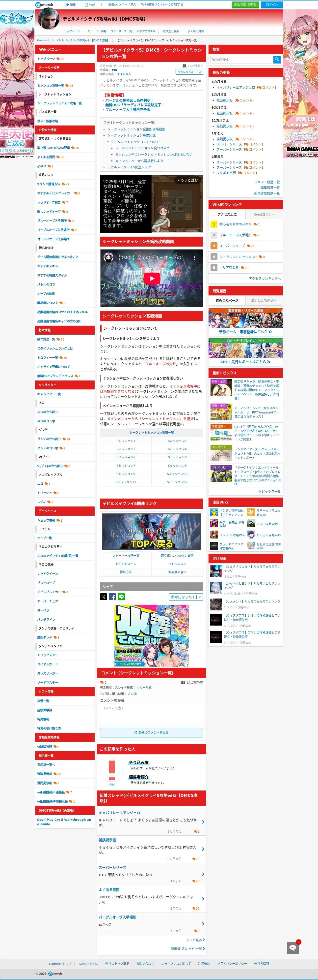The width and height of the screenshot is (318, 980).
Task: Click グラナドエスパダM攻略Wiki icon
Action: click(214, 546)
